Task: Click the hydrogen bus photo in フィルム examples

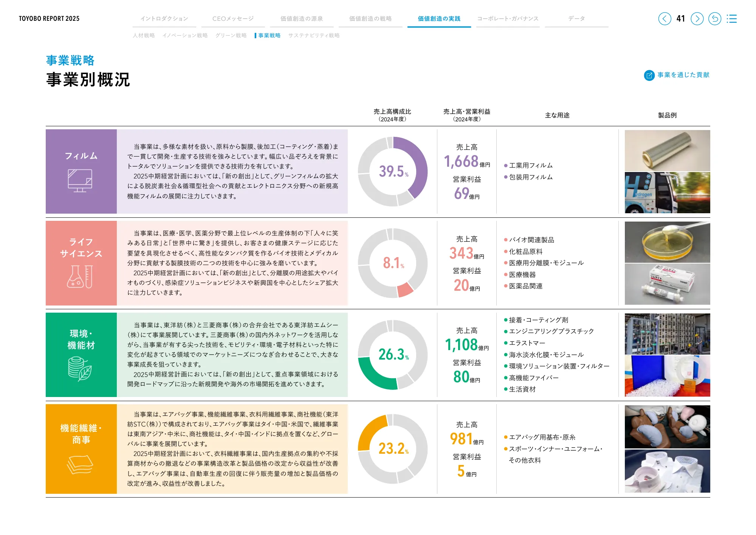Action: 668,194
